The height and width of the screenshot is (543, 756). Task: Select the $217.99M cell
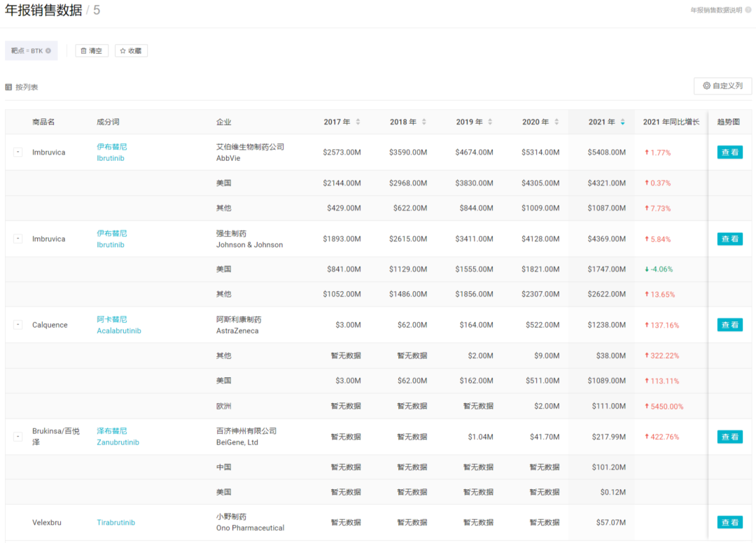coord(609,437)
